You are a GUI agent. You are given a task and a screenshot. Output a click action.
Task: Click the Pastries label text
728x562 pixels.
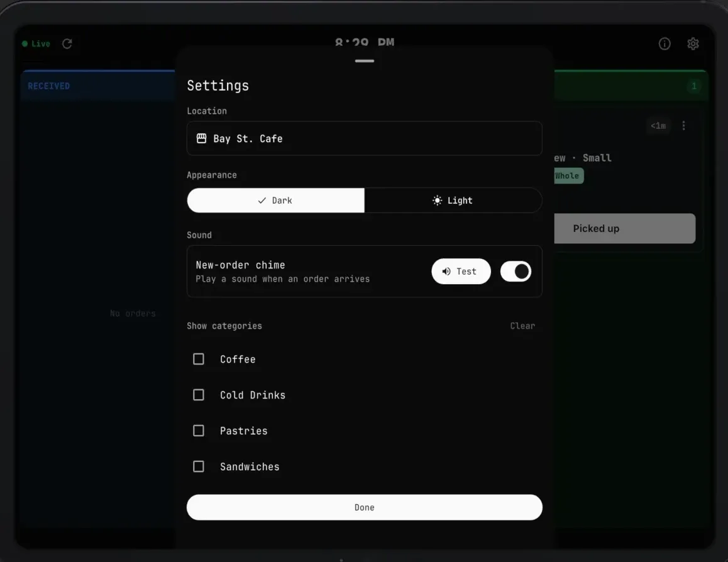click(244, 431)
